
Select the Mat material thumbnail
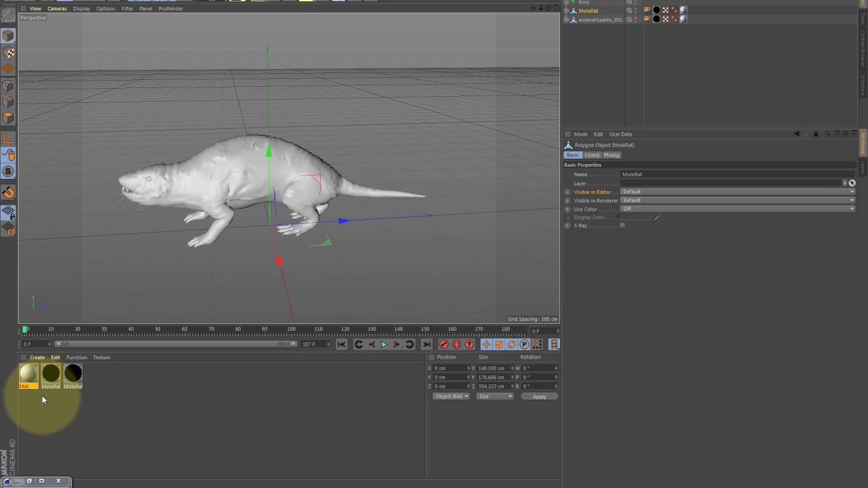coord(28,373)
